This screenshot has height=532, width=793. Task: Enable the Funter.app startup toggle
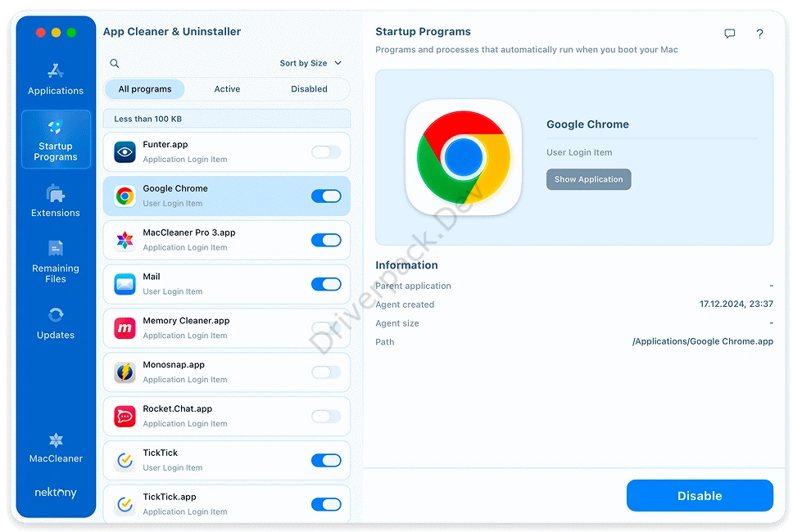tap(326, 152)
